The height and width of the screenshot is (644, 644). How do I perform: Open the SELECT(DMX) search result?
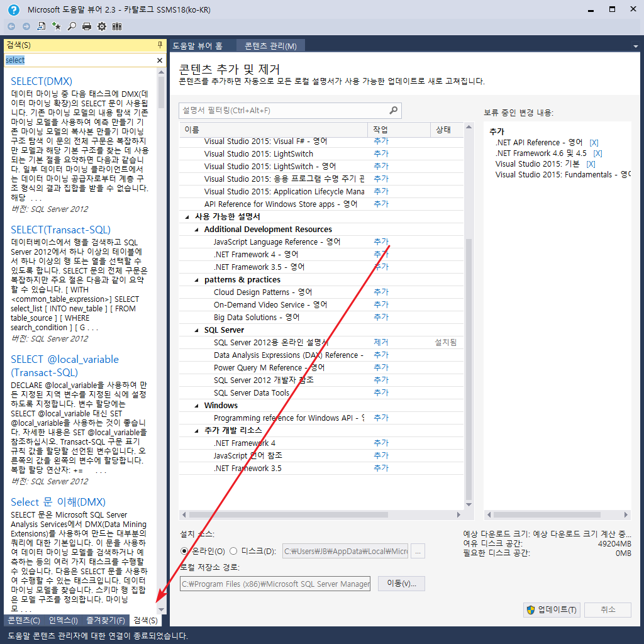click(42, 81)
